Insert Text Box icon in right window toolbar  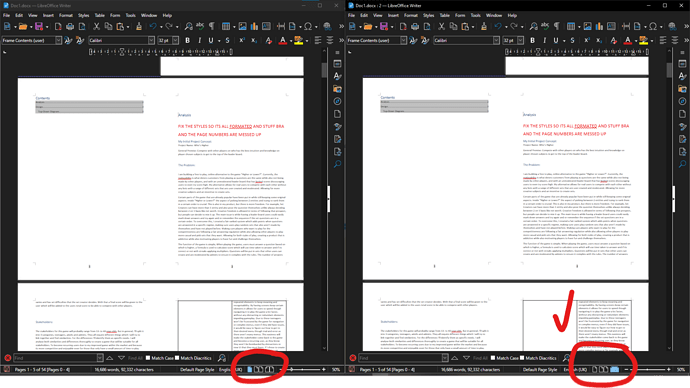pos(611,27)
